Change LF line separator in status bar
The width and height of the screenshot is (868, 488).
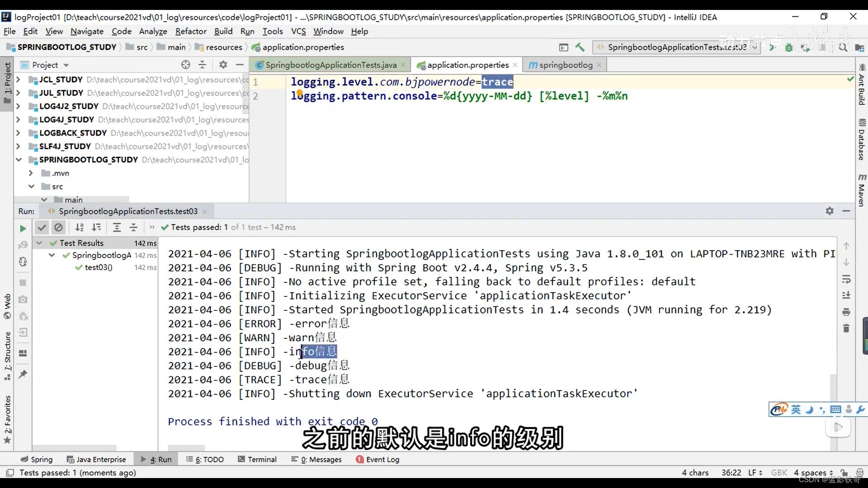pyautogui.click(x=755, y=473)
